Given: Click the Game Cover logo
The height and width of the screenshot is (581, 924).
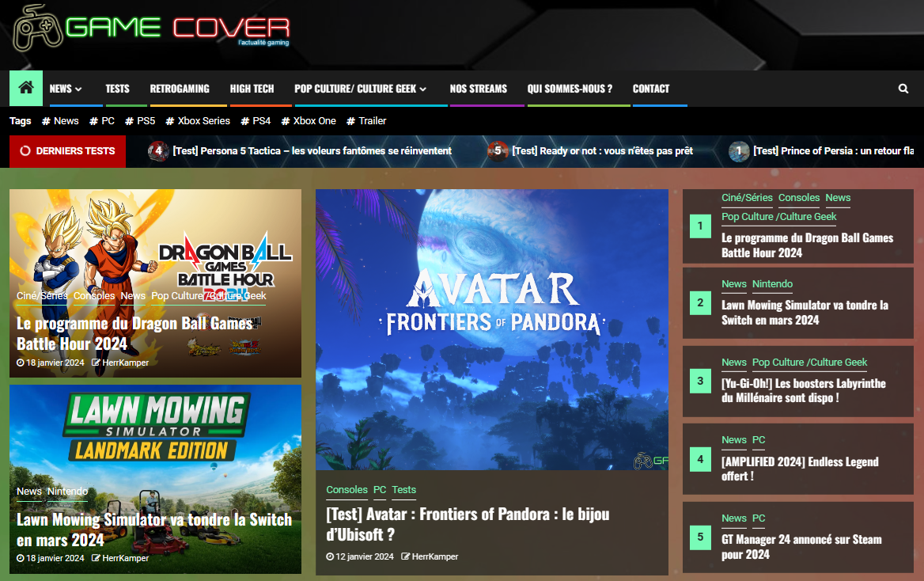Looking at the screenshot, I should [151, 27].
